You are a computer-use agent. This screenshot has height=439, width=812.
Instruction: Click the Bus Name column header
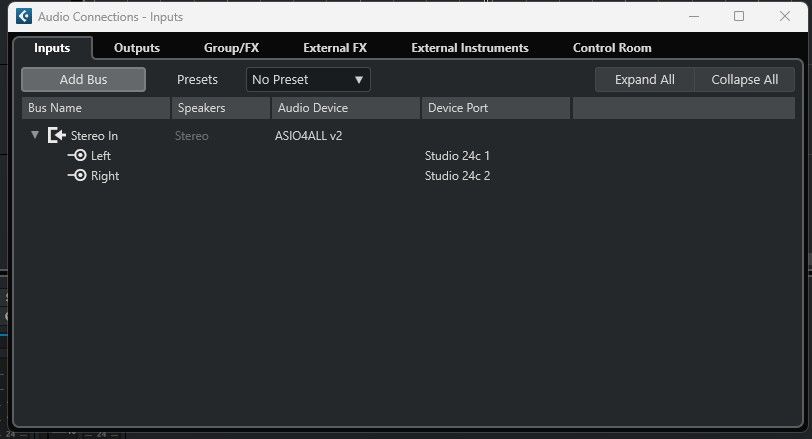(x=96, y=108)
